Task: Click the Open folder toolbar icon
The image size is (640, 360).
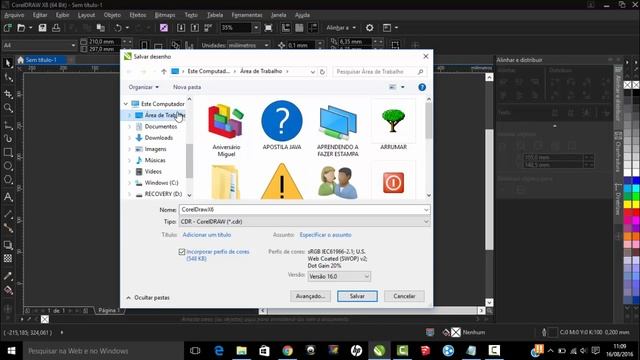Action: 21,28
